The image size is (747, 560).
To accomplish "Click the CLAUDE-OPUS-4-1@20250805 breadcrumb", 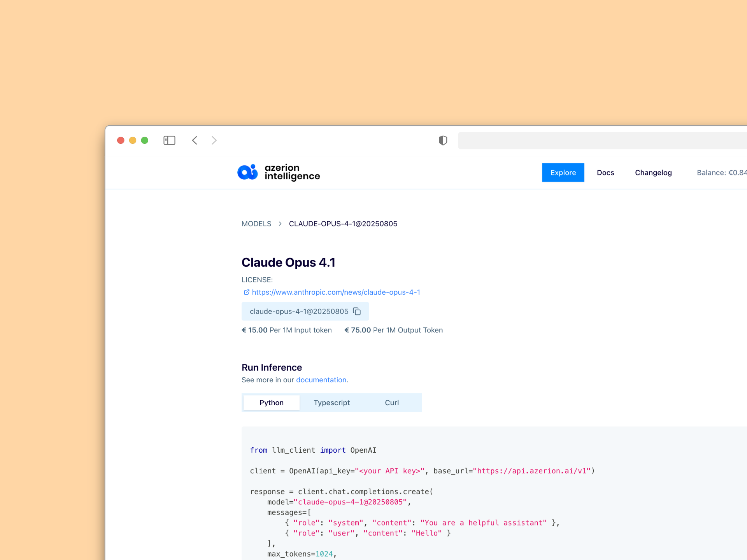I will pos(343,224).
